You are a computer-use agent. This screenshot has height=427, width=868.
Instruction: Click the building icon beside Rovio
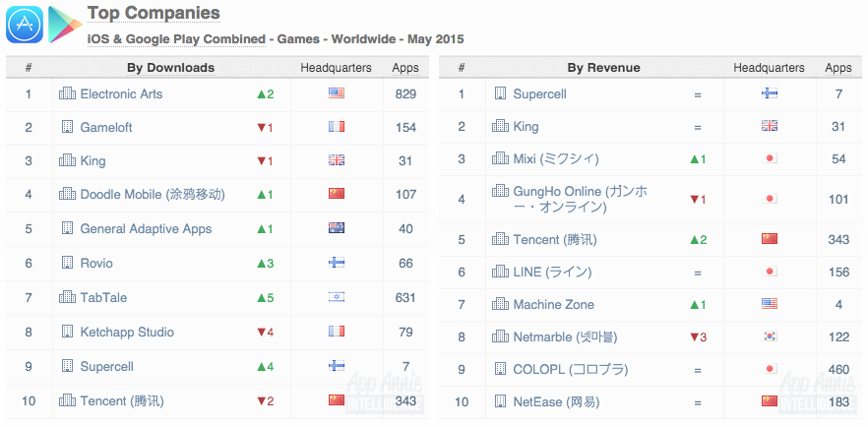coord(67,262)
